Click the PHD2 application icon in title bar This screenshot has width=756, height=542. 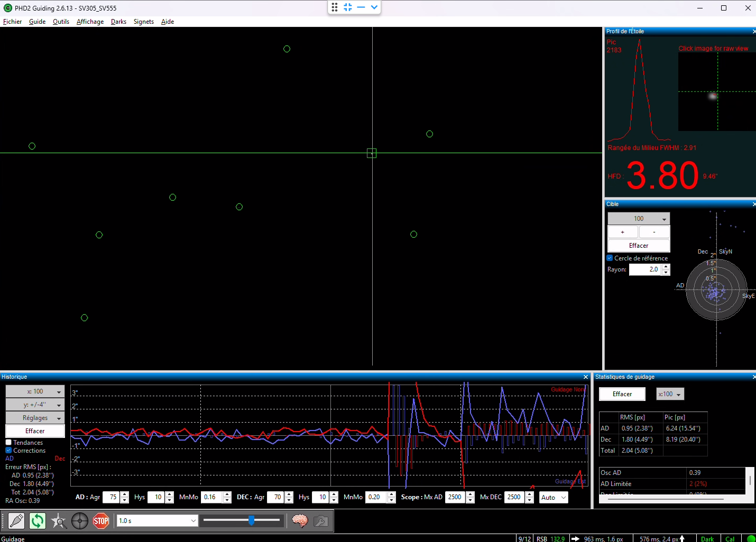pos(7,8)
